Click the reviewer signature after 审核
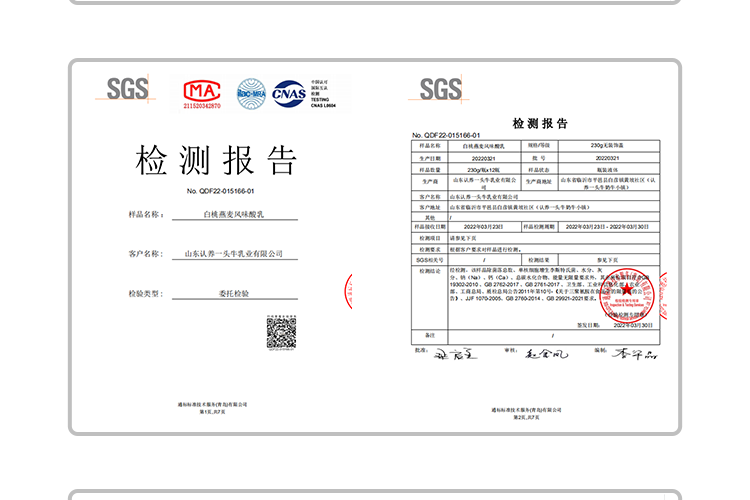 [546, 354]
